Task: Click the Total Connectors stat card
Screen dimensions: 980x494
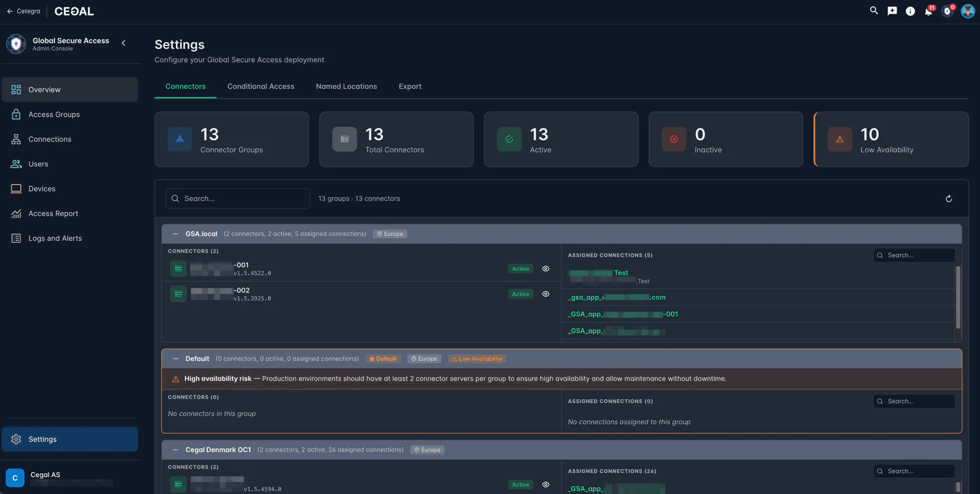Action: (x=396, y=139)
